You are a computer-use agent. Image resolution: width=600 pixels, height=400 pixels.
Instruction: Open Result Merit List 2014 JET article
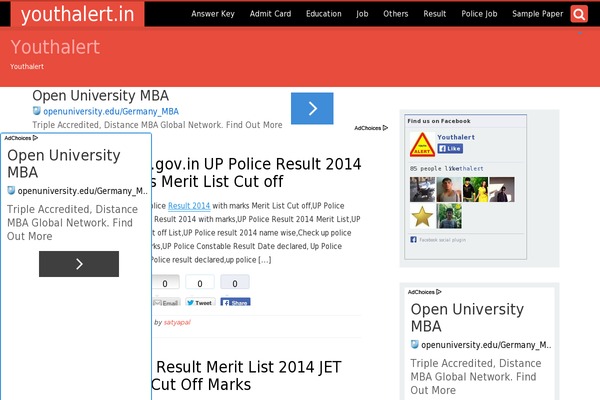coord(246,375)
